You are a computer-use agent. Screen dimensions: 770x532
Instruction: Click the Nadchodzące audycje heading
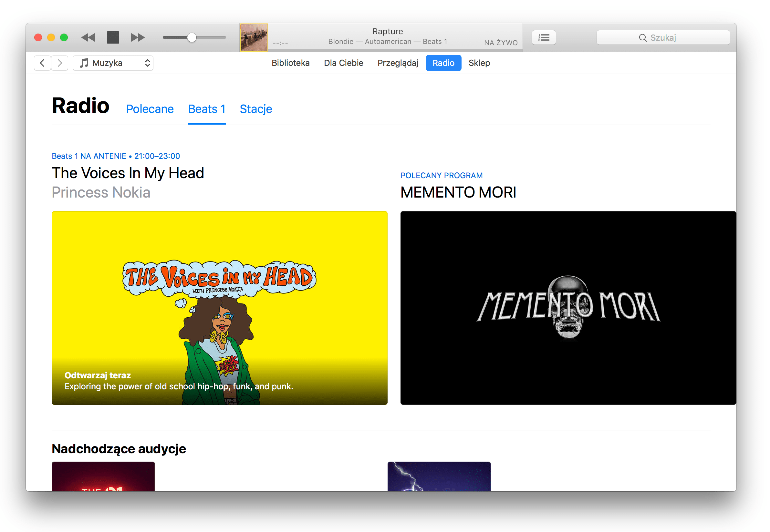click(x=119, y=449)
